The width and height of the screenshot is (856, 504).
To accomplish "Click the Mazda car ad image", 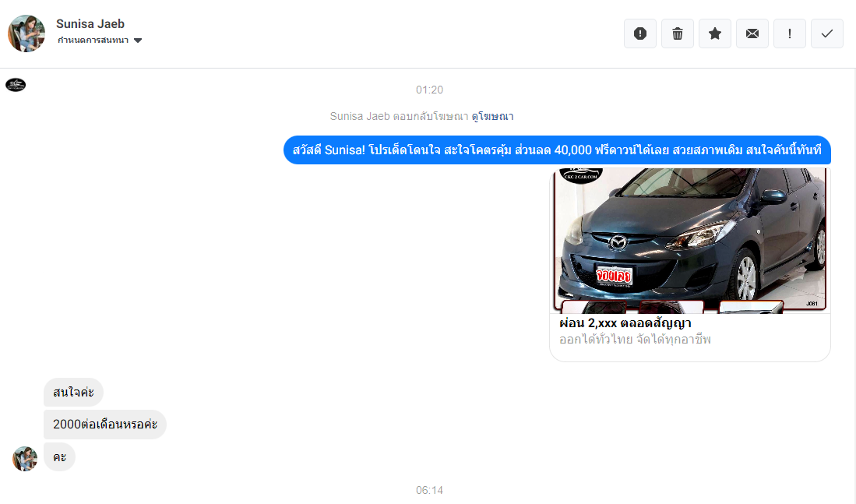I will pyautogui.click(x=690, y=241).
